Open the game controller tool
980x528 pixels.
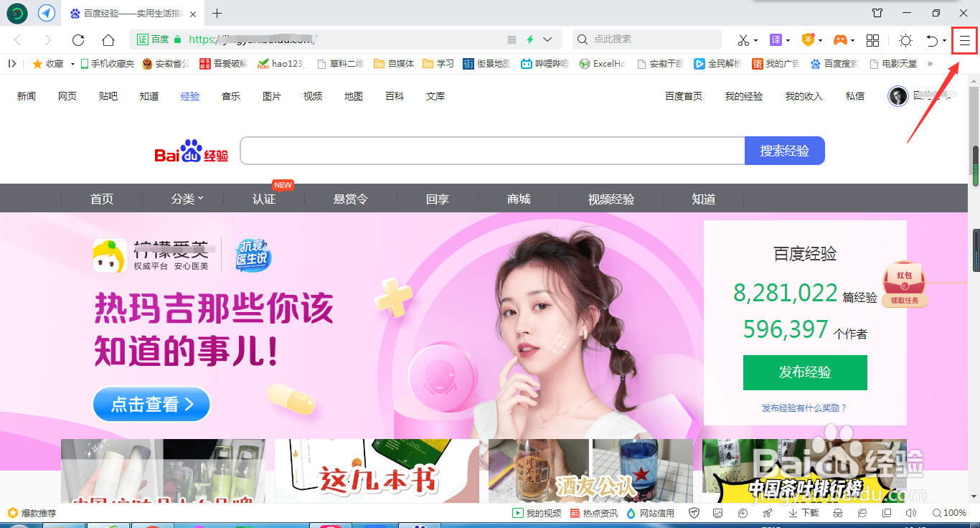click(839, 40)
